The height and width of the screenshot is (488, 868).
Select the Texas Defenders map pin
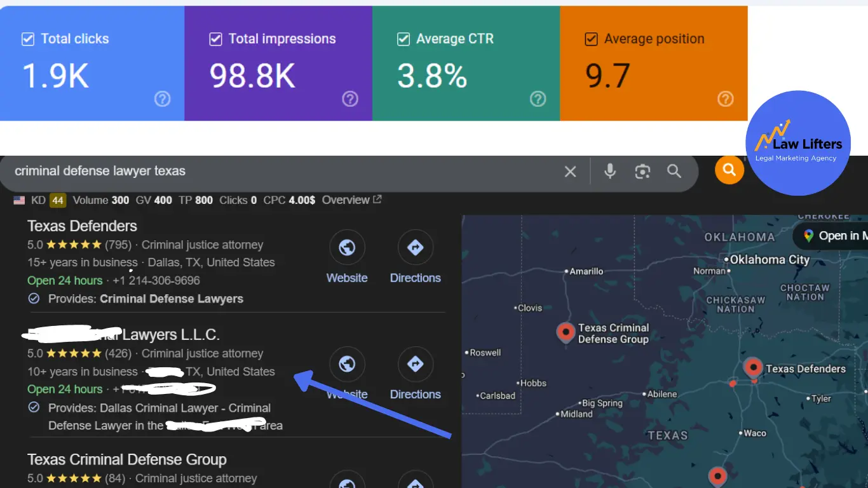(753, 368)
